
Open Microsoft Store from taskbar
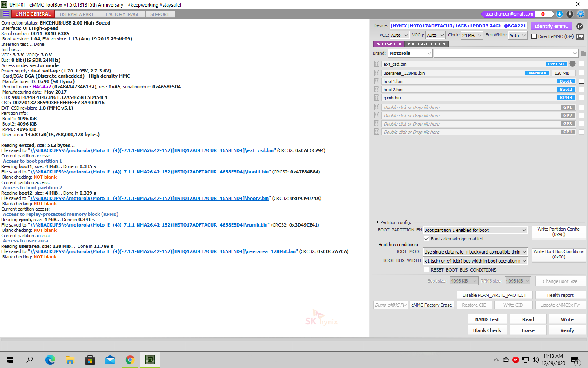point(90,360)
